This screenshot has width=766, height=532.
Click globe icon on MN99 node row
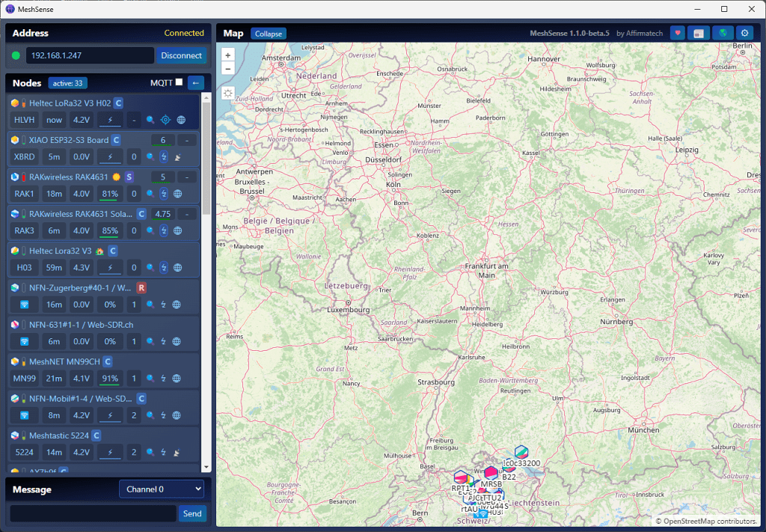click(177, 379)
